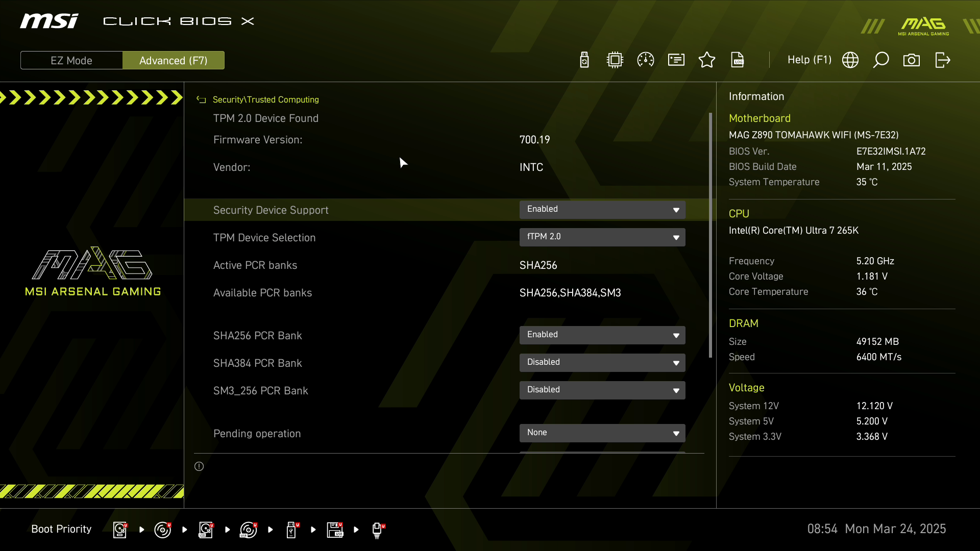Click the CPU chip icon in toolbar
Screen dimensions: 980x551
click(615, 60)
